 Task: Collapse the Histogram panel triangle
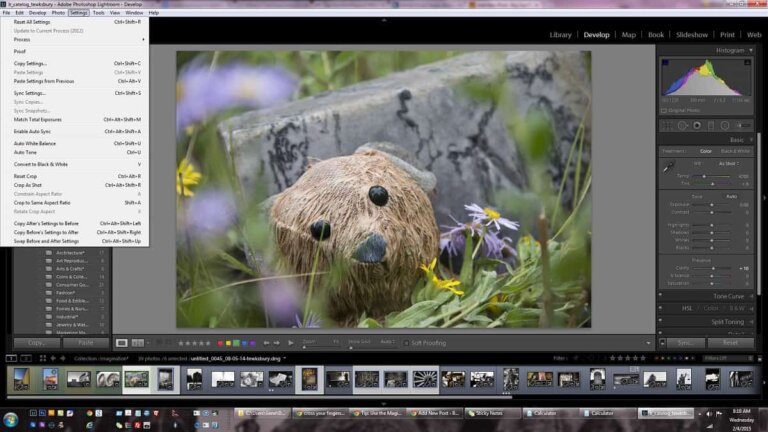[751, 50]
